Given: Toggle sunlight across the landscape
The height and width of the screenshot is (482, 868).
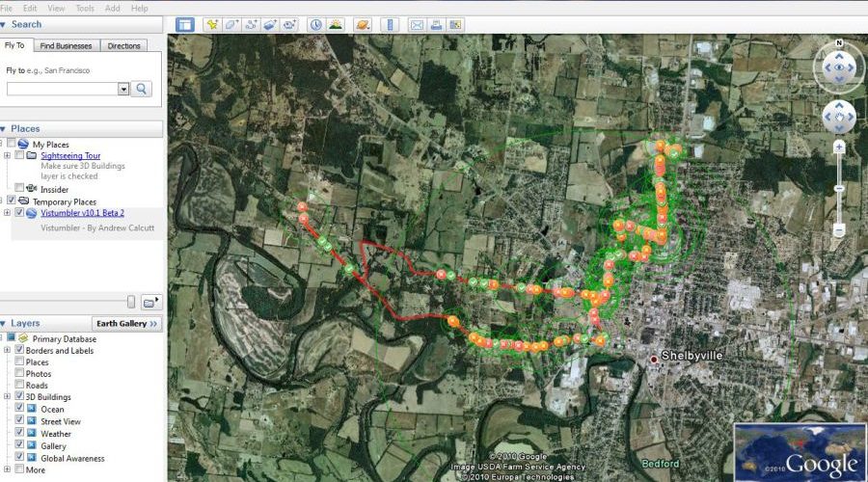Looking at the screenshot, I should point(335,24).
